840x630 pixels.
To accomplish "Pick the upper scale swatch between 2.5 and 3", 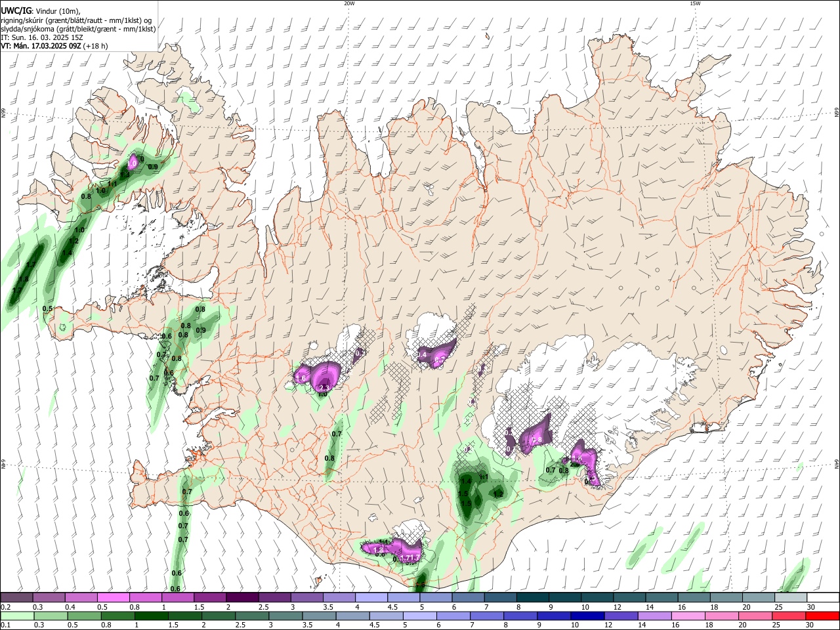I will coord(274,597).
